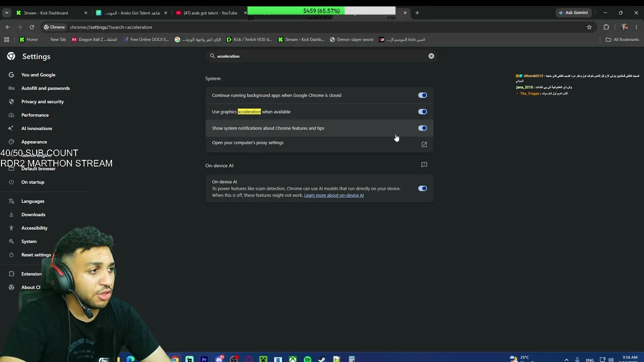Switch to the Arabs Got Talent tab
This screenshot has height=362, width=644.
pos(131,13)
